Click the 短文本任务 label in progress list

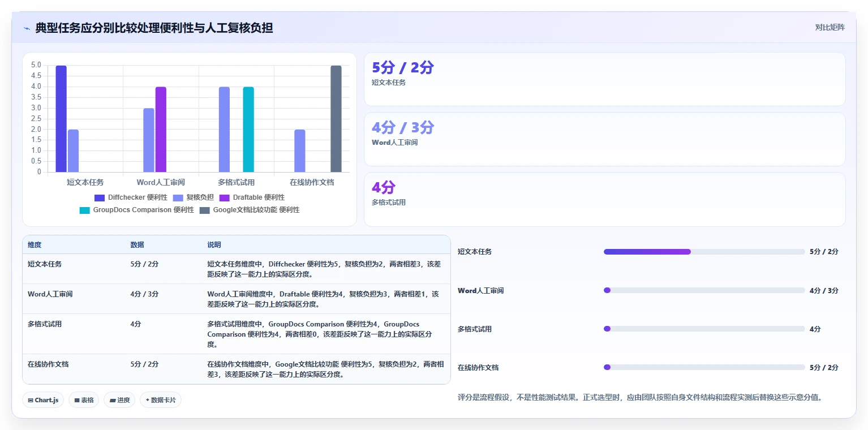click(475, 252)
